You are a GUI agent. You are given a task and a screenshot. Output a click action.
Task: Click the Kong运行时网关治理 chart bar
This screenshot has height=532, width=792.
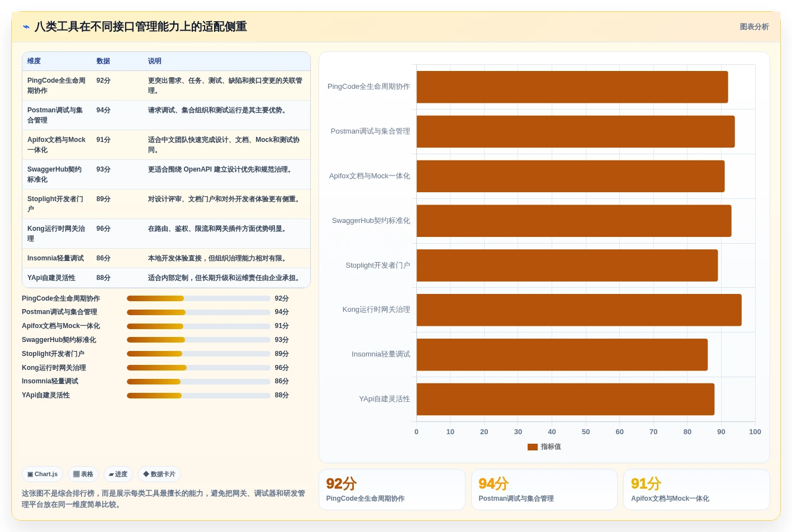pos(578,310)
